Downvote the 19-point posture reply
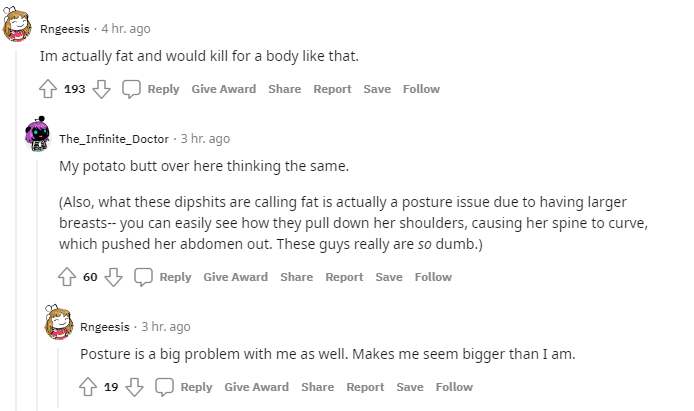Viewport: 694px width, 411px height. 134,387
